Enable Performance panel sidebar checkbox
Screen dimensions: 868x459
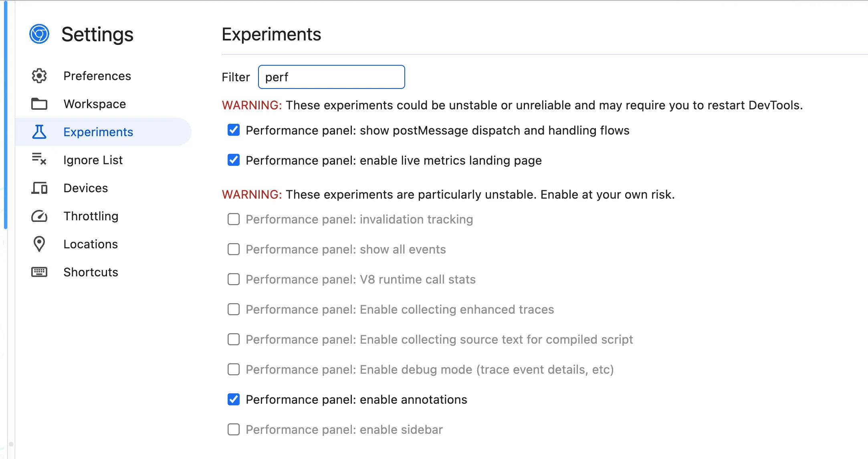pos(234,429)
